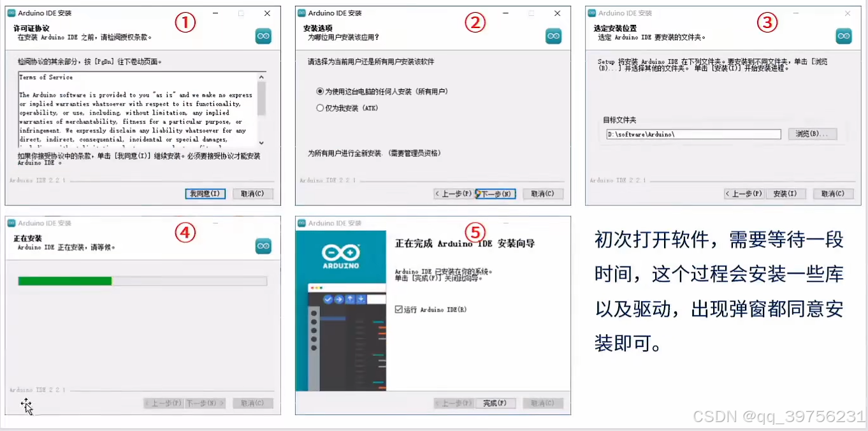The height and width of the screenshot is (431, 868).
Task: Click "取消(C)" in the install options window
Action: click(543, 194)
